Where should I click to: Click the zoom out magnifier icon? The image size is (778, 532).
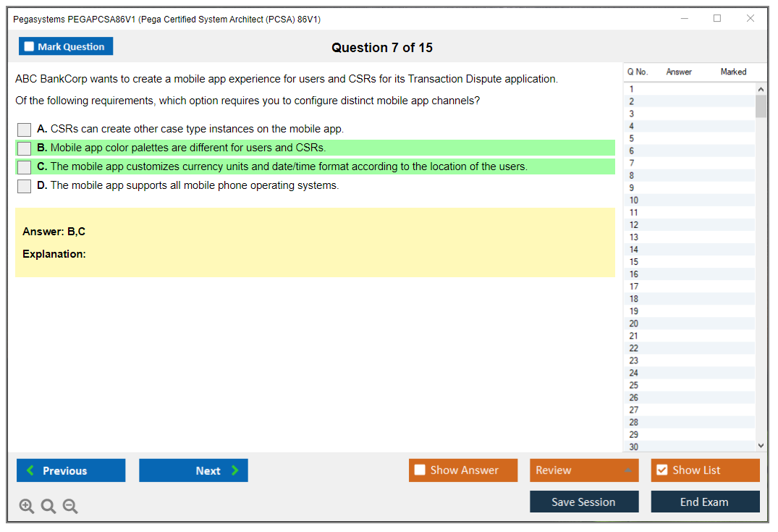click(70, 507)
